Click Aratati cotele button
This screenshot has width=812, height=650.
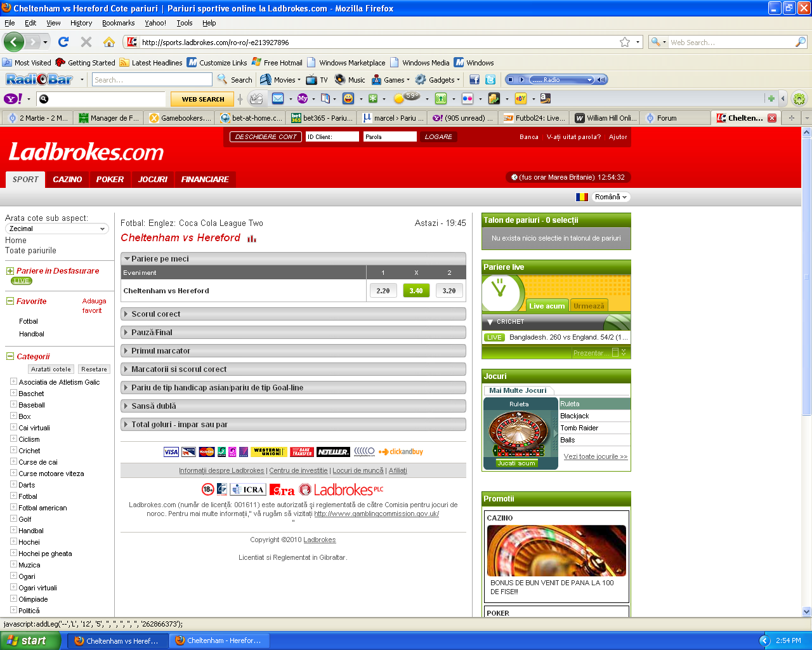coord(51,369)
